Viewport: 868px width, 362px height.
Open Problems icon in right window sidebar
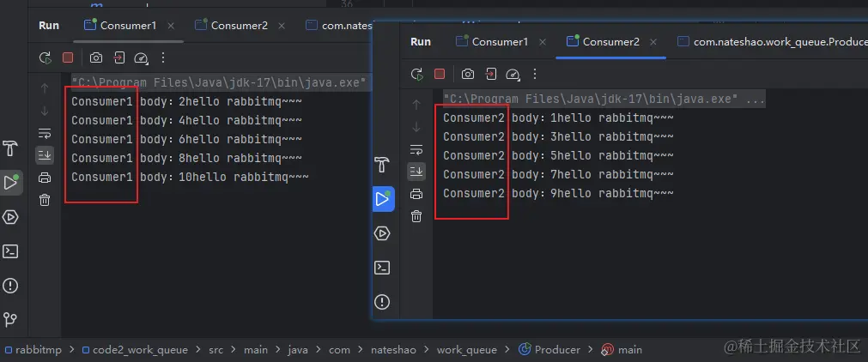pos(382,302)
